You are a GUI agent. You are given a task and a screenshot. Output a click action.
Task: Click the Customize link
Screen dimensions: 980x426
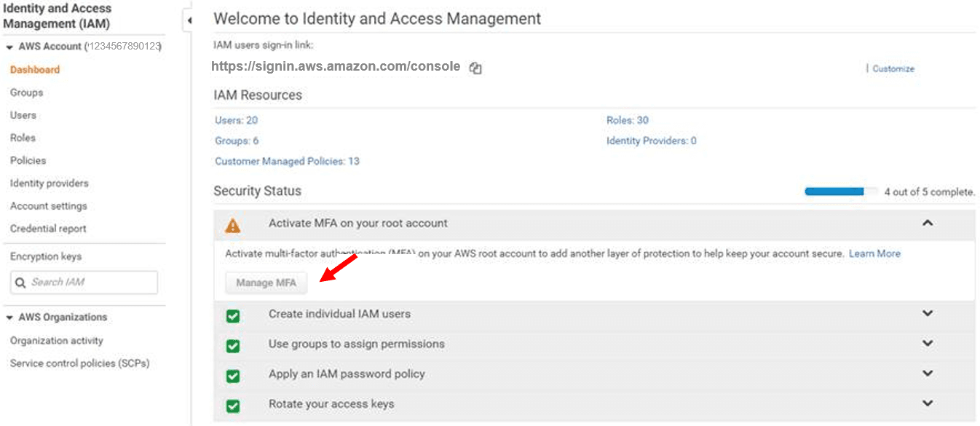click(893, 68)
